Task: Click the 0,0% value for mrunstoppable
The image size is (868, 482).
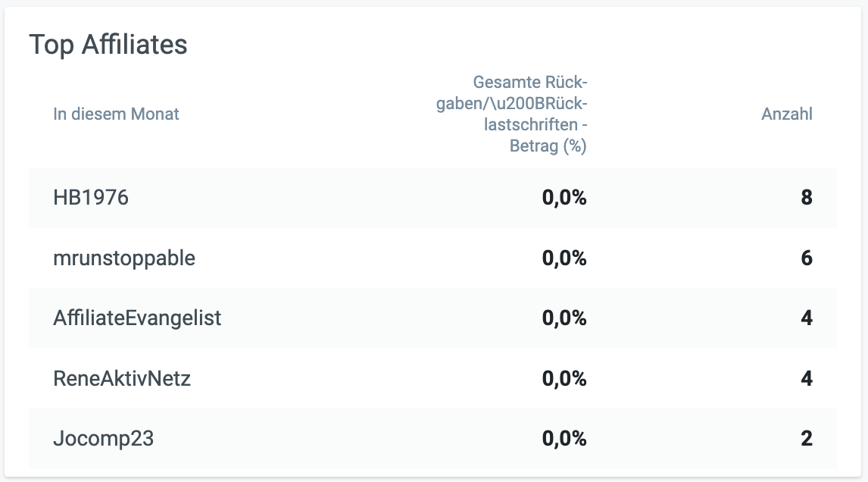Action: (x=564, y=258)
